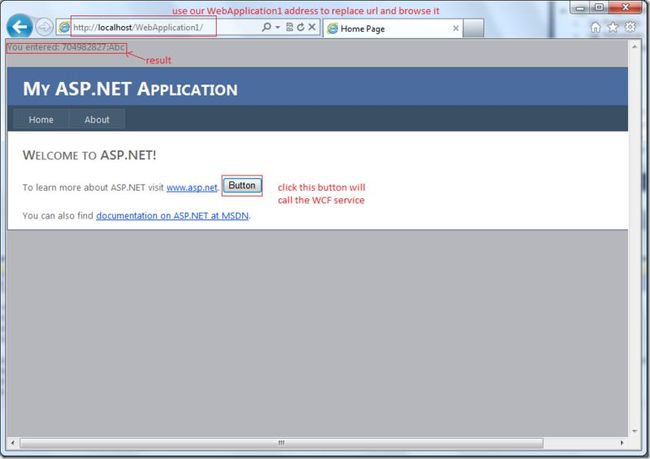Select the Home Page browser tab
Viewport: 650px width, 459px height.
[393, 29]
